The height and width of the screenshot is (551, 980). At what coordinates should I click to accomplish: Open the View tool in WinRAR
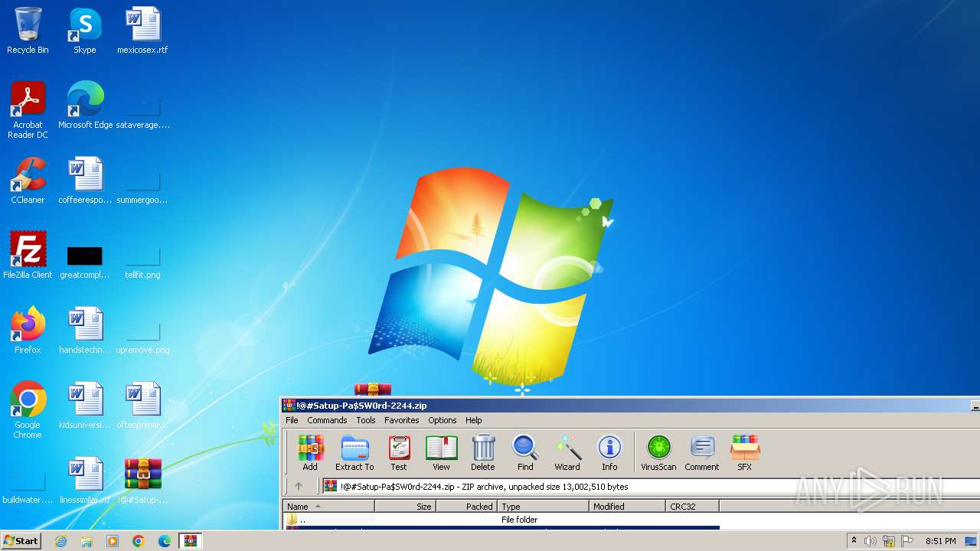pos(441,452)
